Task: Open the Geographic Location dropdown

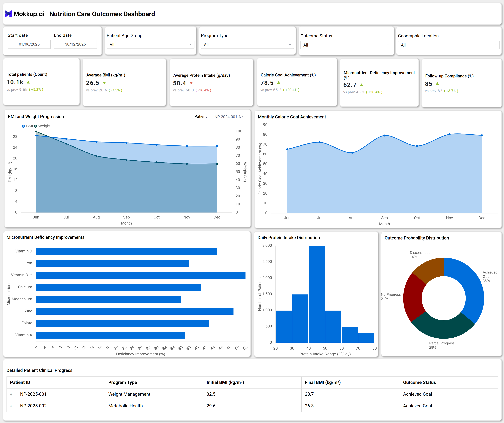Action: 449,45
